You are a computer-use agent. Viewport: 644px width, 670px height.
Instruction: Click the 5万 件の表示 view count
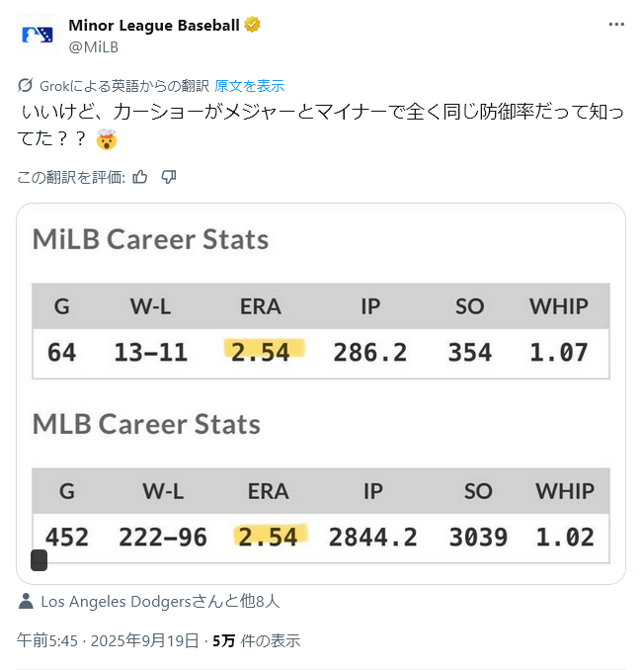[256, 640]
